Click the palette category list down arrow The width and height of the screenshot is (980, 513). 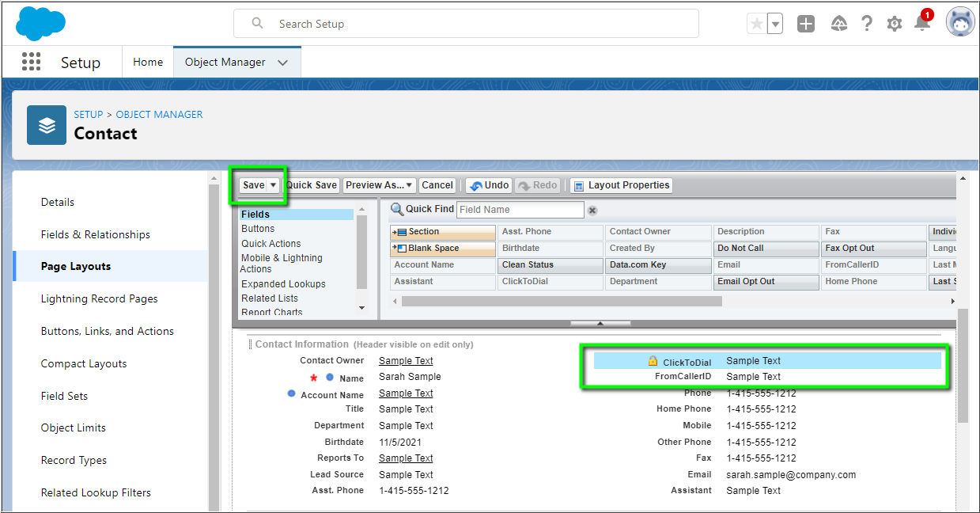tap(362, 307)
